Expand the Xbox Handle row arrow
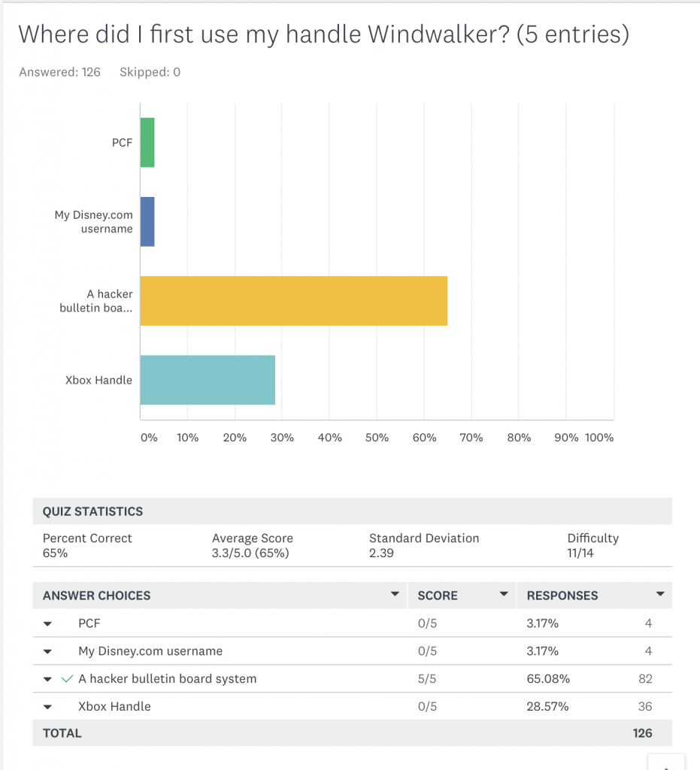This screenshot has width=700, height=770. click(47, 707)
